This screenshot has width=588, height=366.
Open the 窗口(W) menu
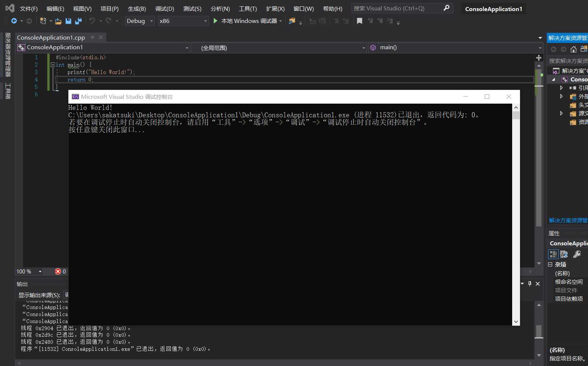point(303,9)
